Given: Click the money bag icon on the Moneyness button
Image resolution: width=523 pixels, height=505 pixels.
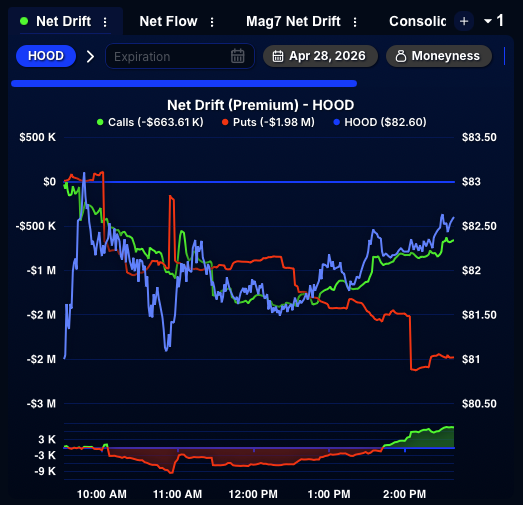Looking at the screenshot, I should click(x=401, y=56).
